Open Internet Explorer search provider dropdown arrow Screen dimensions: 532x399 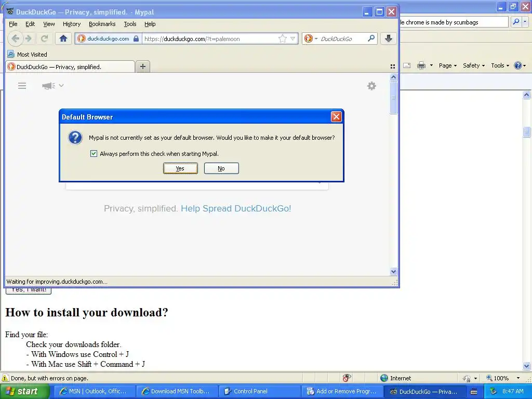525,22
